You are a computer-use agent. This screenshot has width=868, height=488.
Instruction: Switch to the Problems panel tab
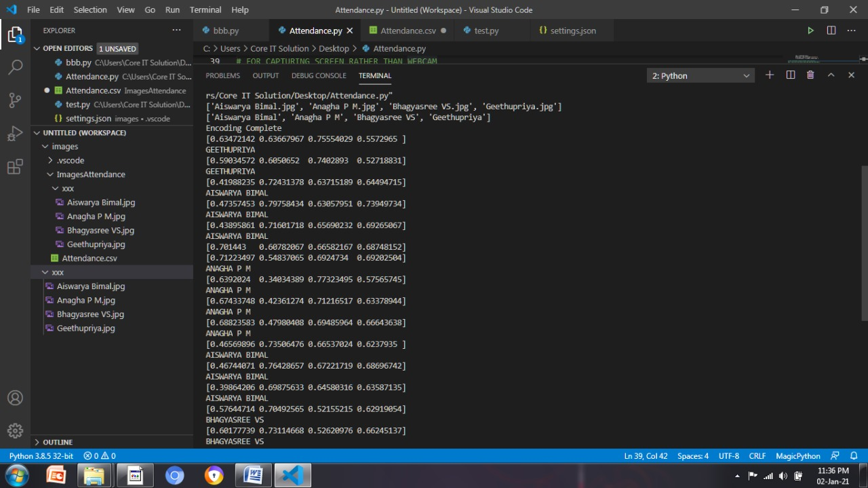(222, 75)
